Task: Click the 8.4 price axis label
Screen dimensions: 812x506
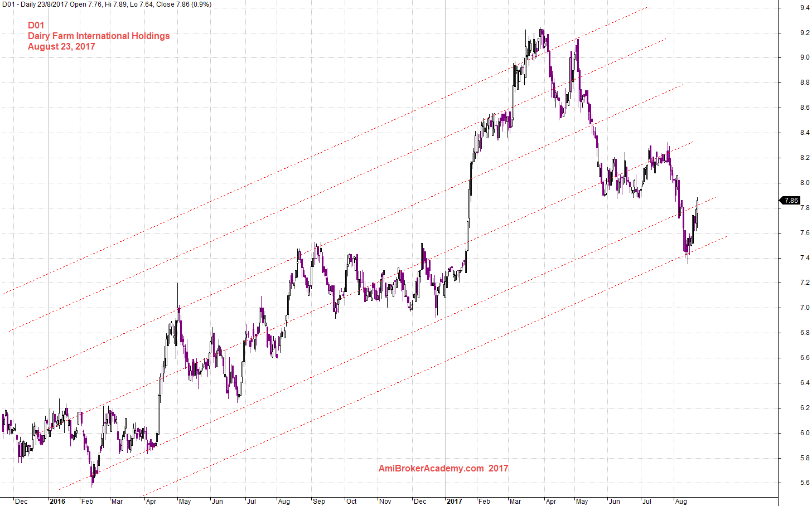Action: 805,133
